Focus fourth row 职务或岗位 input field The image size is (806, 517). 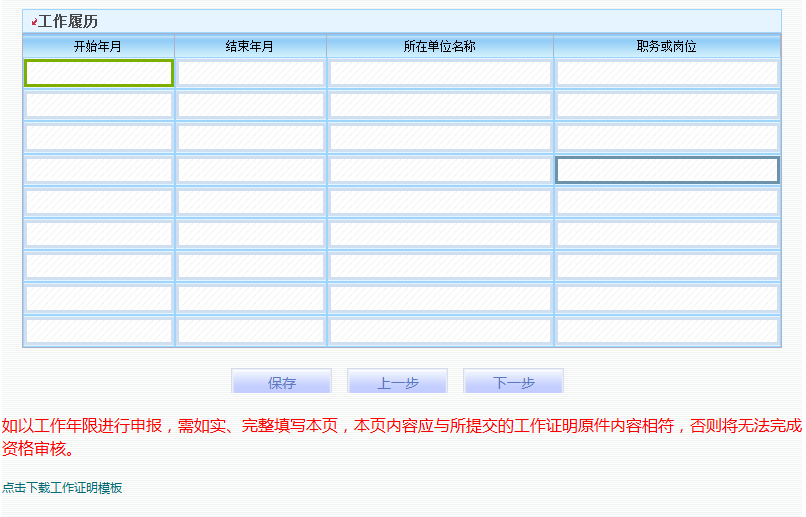click(667, 170)
